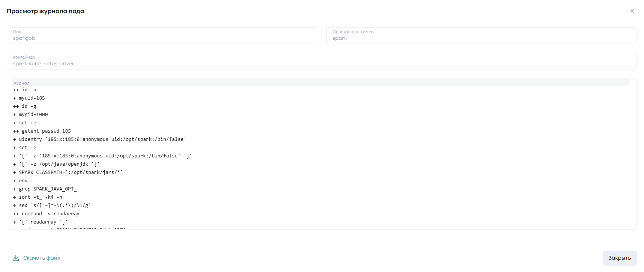The height and width of the screenshot is (272, 644).
Task: Close the pod log dialog with X icon
Action: 632,11
